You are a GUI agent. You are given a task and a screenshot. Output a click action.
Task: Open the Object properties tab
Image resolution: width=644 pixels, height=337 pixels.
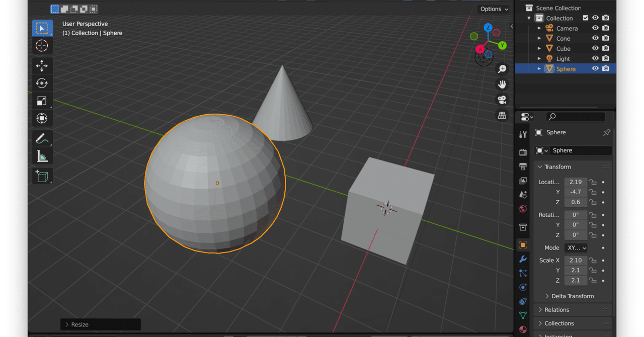pos(523,245)
